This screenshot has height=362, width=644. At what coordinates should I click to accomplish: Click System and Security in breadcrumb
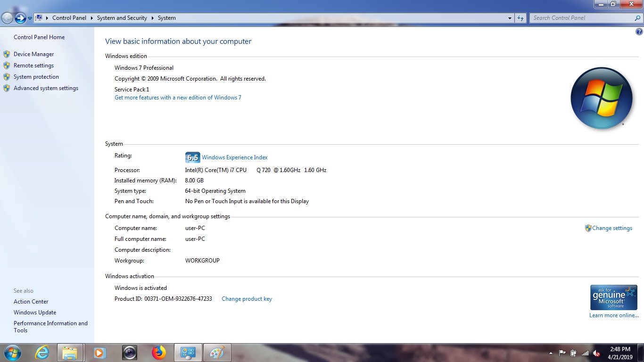pyautogui.click(x=122, y=18)
